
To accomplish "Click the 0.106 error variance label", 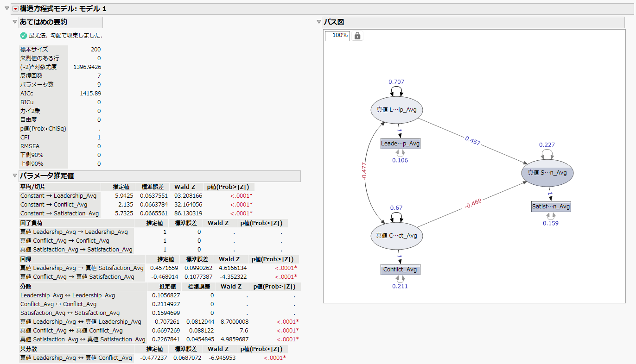I will [x=400, y=160].
